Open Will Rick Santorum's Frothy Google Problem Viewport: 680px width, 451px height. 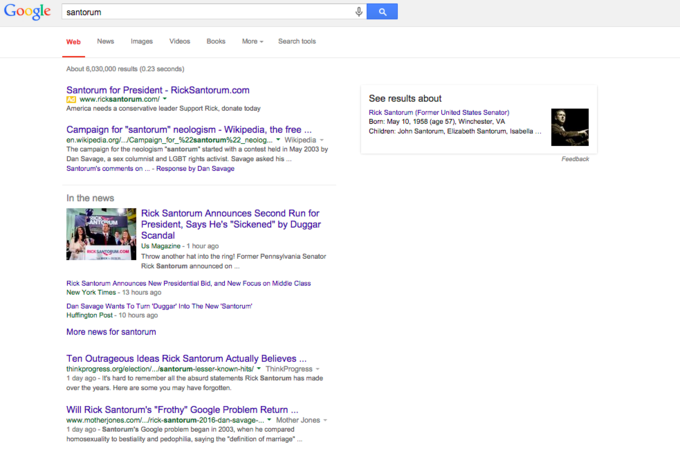182,410
